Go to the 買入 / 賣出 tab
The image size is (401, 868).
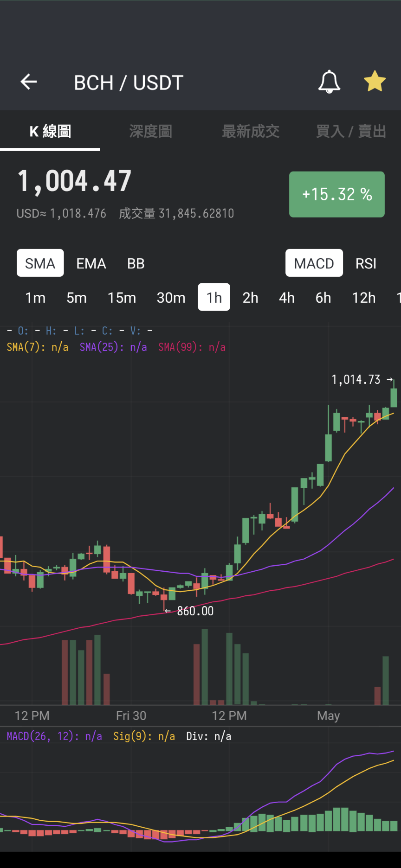pos(351,132)
